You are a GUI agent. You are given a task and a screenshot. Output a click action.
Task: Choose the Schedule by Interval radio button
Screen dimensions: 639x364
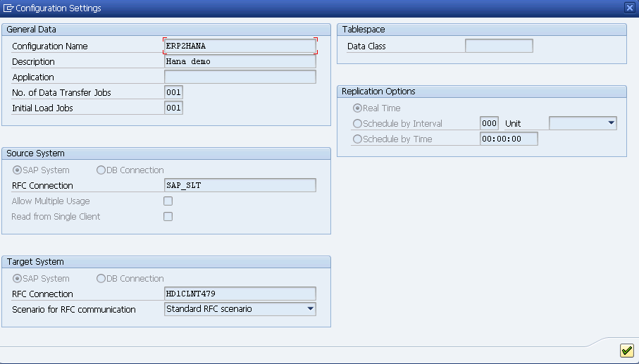click(358, 124)
